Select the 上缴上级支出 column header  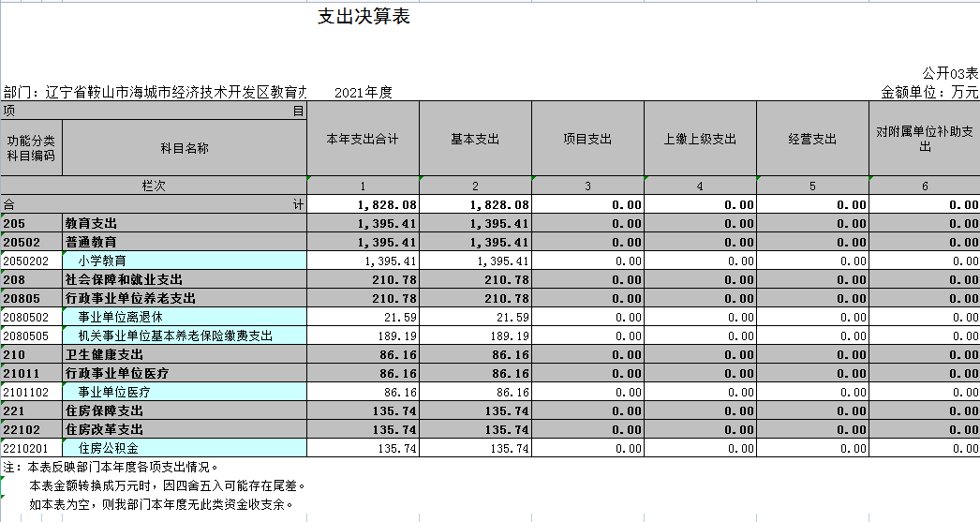[x=700, y=139]
